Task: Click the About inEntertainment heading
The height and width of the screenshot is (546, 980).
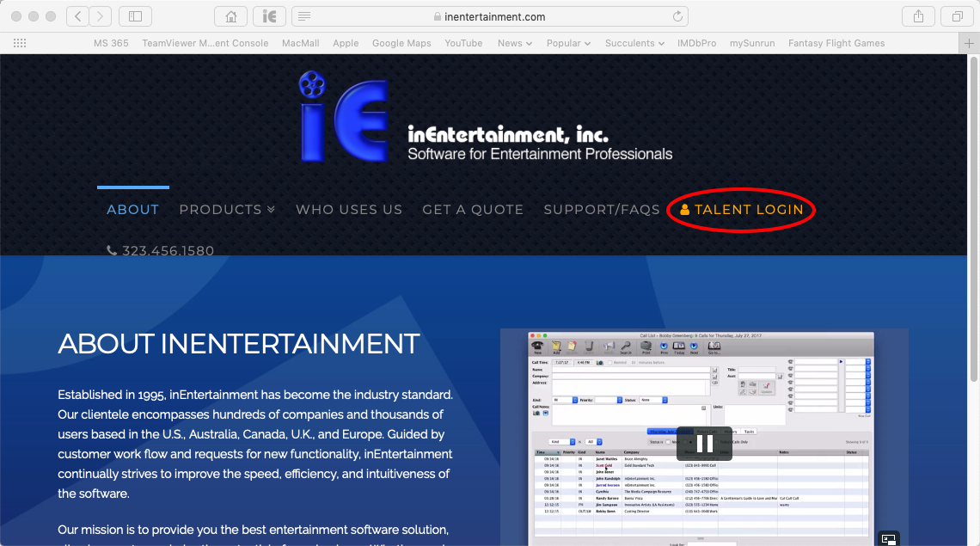Action: [x=238, y=343]
